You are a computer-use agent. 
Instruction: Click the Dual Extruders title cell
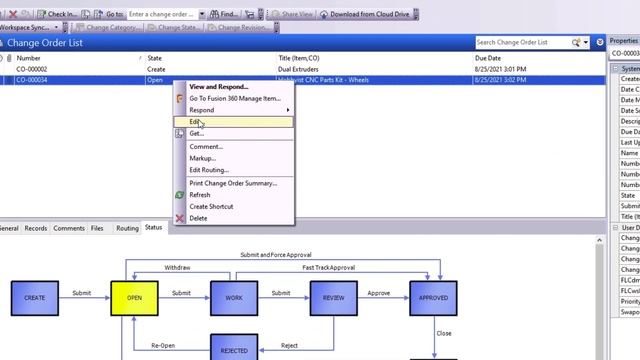click(x=298, y=69)
